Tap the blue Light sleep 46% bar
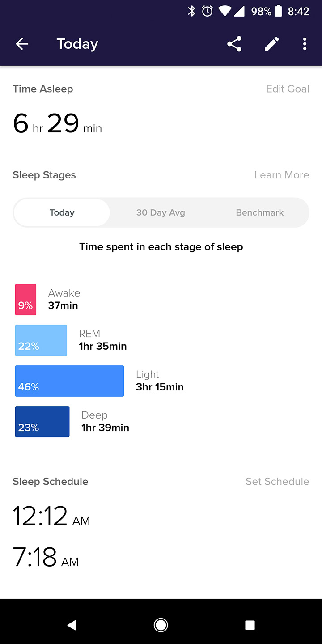Screen dimensions: 322x644 pos(69,381)
